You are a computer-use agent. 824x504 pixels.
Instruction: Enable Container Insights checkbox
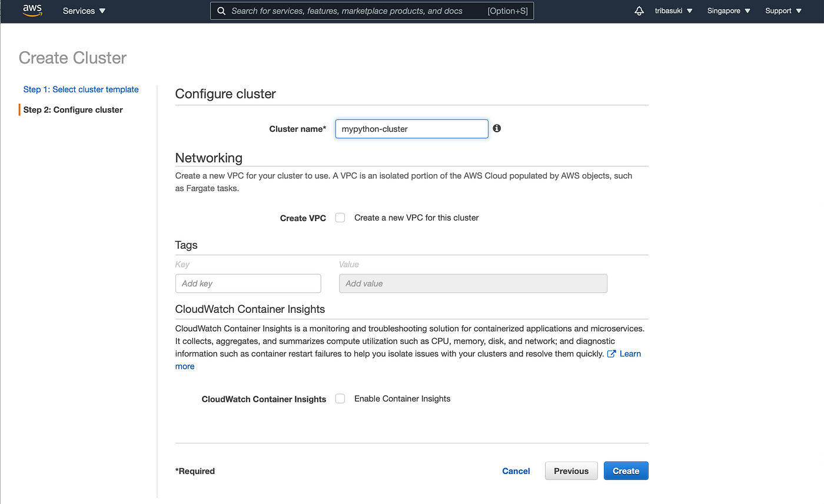click(340, 398)
